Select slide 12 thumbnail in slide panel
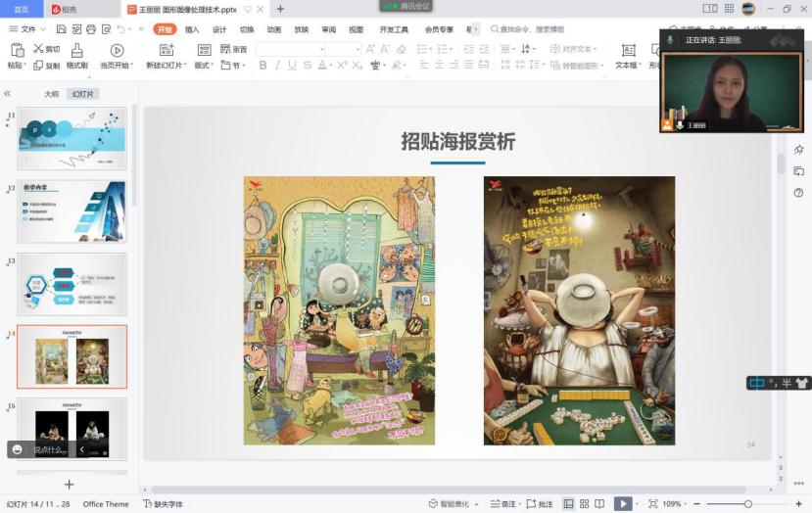812x513 pixels. (x=72, y=211)
